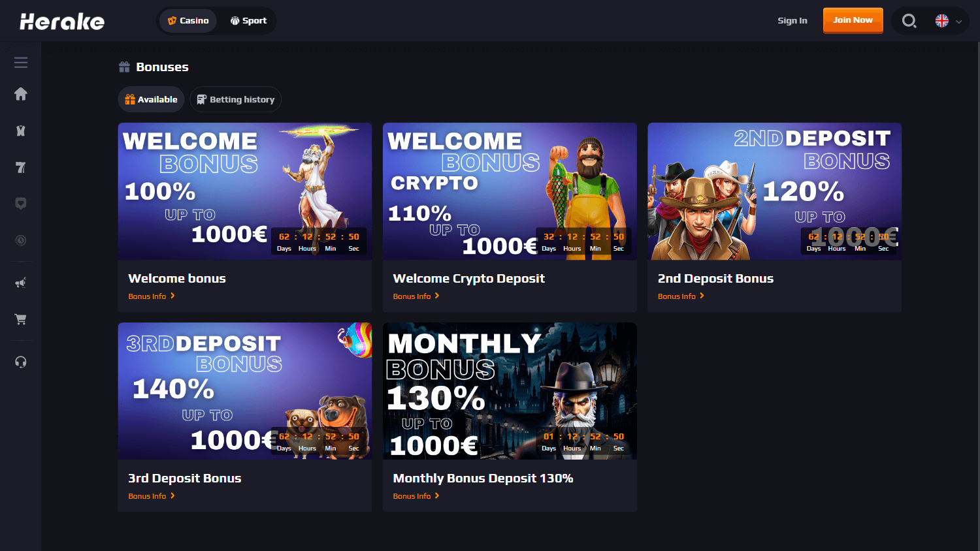Open recently played clock icon
The width and height of the screenshot is (980, 551).
pos(21,240)
